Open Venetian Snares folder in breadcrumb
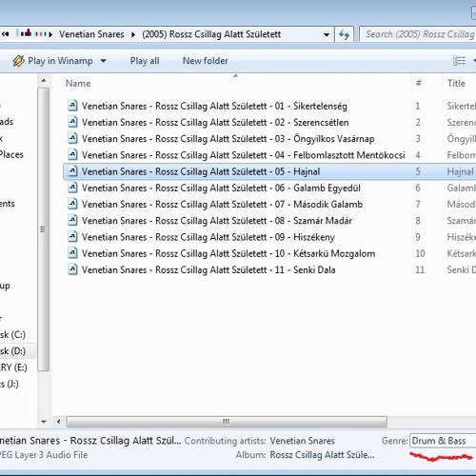The width and height of the screenshot is (476, 476). click(x=91, y=34)
